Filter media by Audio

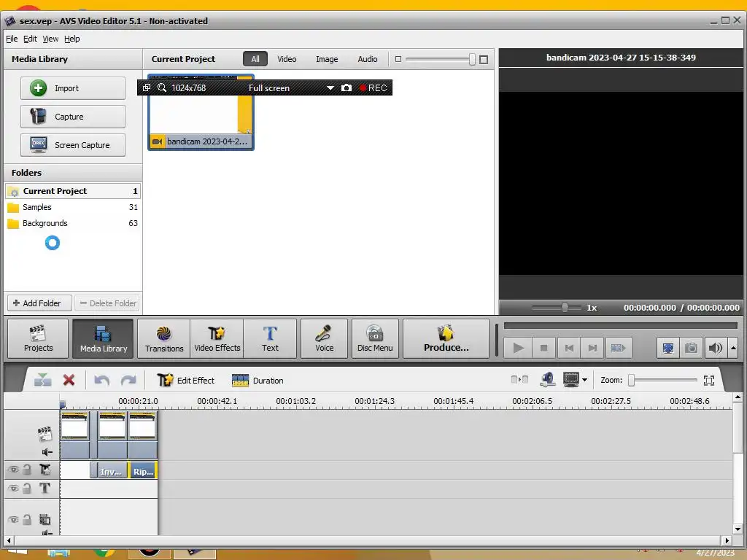[368, 59]
